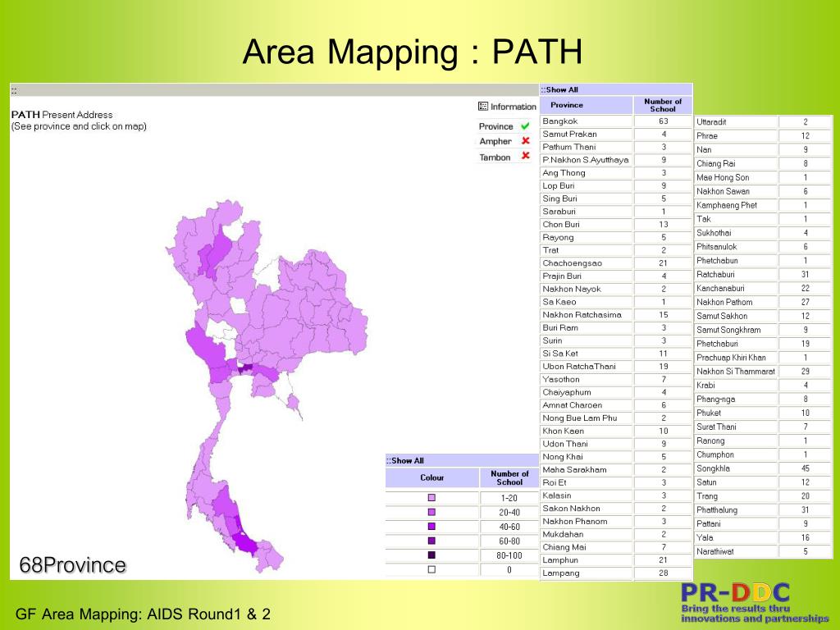This screenshot has height=630, width=840.
Task: Select the Nakhon Ratchasima row
Action: pyautogui.click(x=616, y=314)
